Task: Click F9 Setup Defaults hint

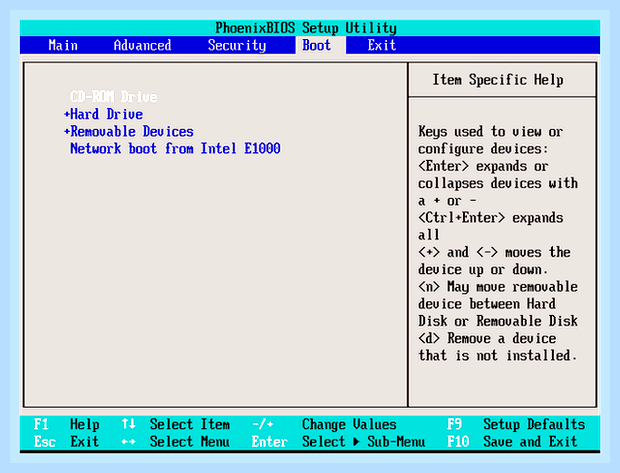Action: 516,424
